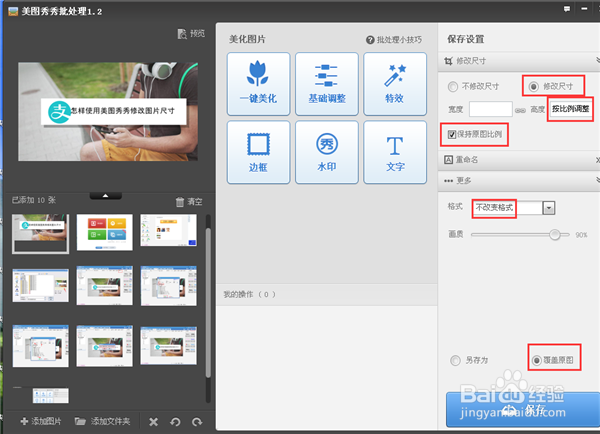Click the 高度 height input field
This screenshot has width=600, height=434.
click(x=570, y=109)
